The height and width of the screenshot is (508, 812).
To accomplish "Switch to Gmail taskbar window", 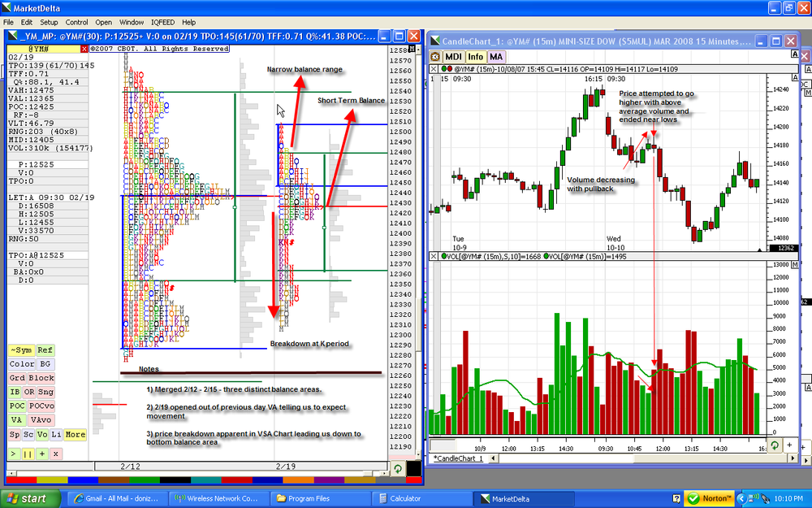I will pyautogui.click(x=118, y=499).
